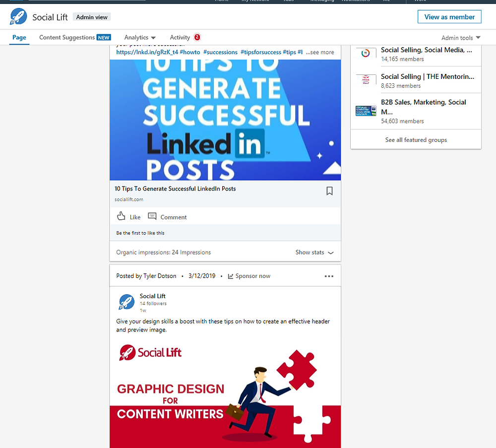This screenshot has width=496, height=448.
Task: Click Organic impressions: 24 Impressions text
Action: tap(163, 252)
